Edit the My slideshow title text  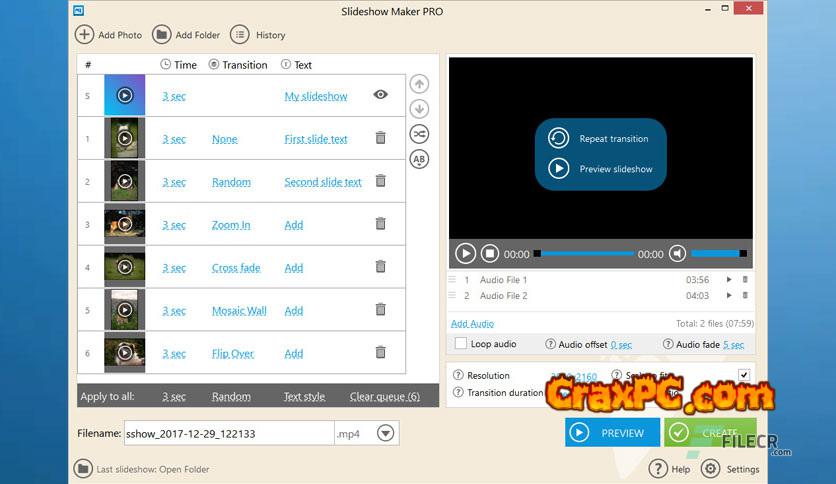click(316, 96)
